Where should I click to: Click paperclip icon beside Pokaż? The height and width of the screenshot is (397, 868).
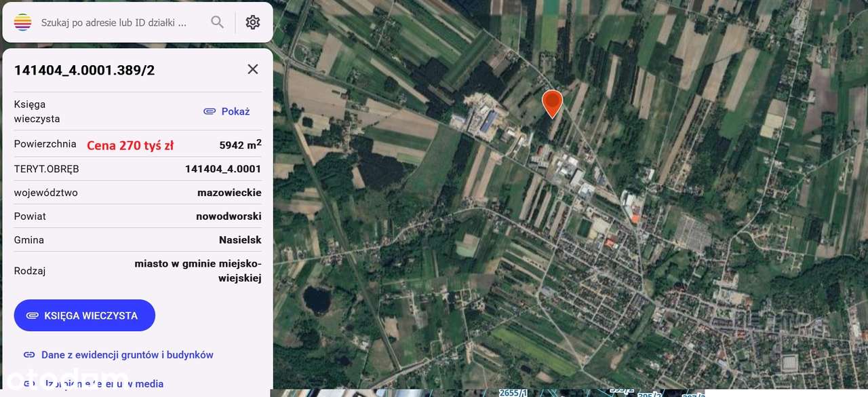tap(210, 111)
